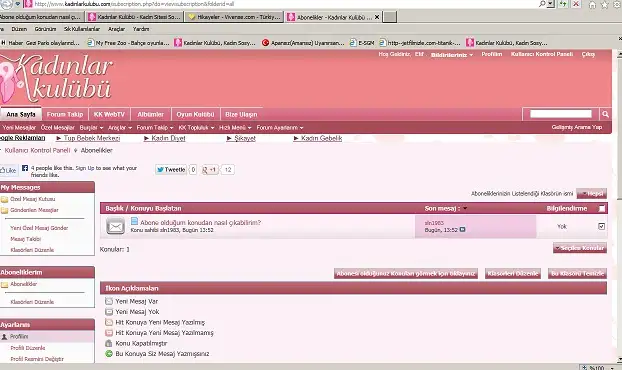The image size is (622, 370).
Task: Click the browser home icon
Action: click(x=592, y=5)
